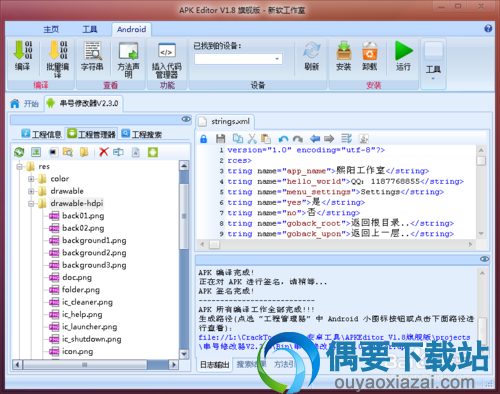Screen dimensions: 500x394
Task: Click the green Android icon in project toolbar
Action: coord(153,152)
